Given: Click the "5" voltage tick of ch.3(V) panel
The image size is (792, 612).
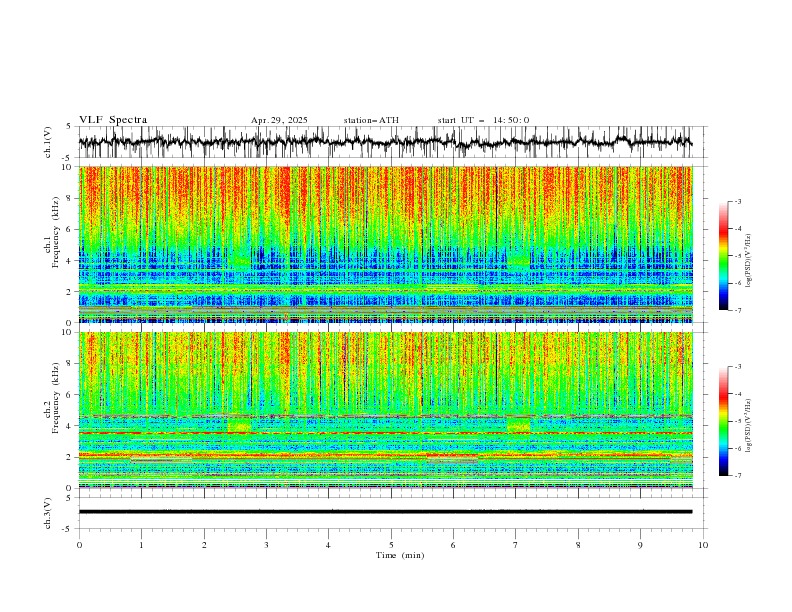Looking at the screenshot, I should (69, 498).
